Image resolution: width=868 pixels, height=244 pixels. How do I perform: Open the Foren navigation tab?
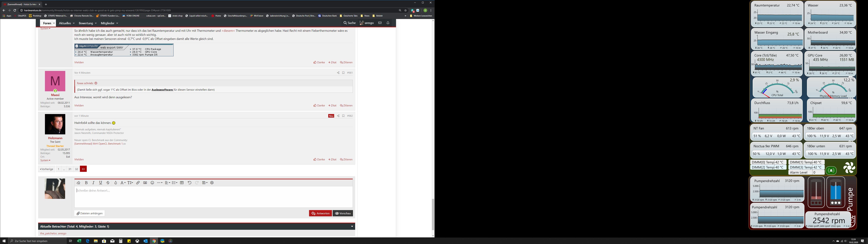click(47, 23)
